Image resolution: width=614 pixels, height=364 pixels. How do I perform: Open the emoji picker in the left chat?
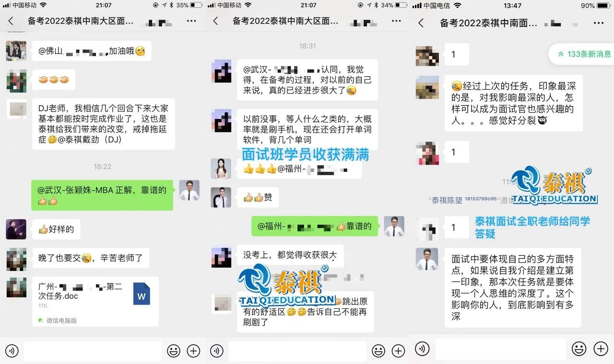point(173,351)
